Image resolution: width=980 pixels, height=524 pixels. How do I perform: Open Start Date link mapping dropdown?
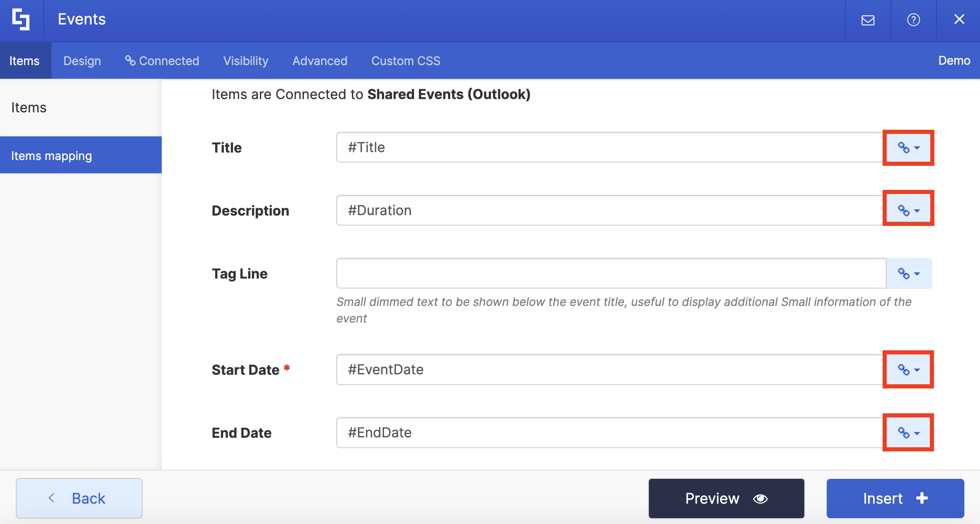pyautogui.click(x=908, y=369)
